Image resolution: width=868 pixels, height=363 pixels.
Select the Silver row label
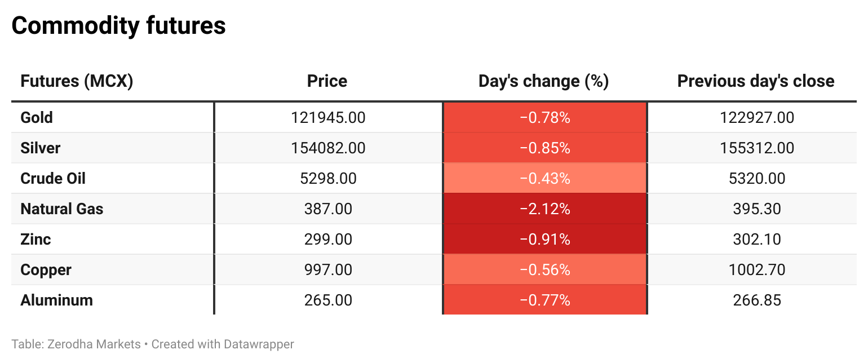[40, 148]
